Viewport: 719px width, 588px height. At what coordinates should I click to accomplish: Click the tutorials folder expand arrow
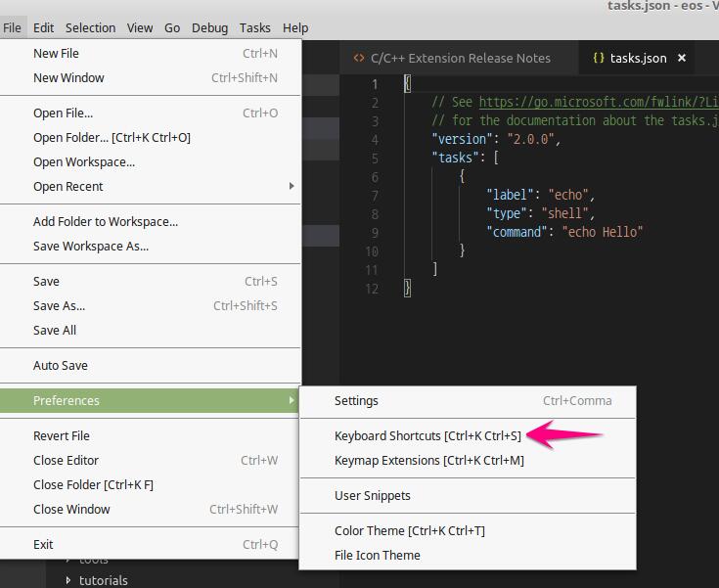pos(67,580)
